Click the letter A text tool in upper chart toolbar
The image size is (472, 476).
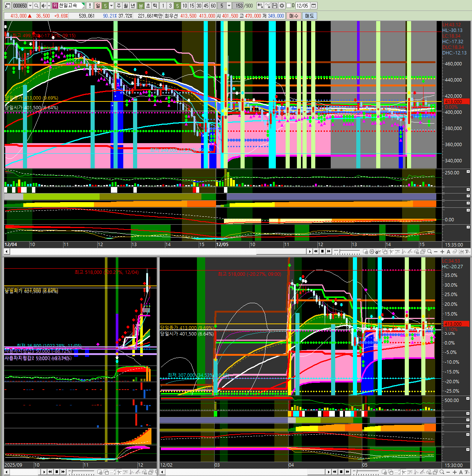click(448, 252)
